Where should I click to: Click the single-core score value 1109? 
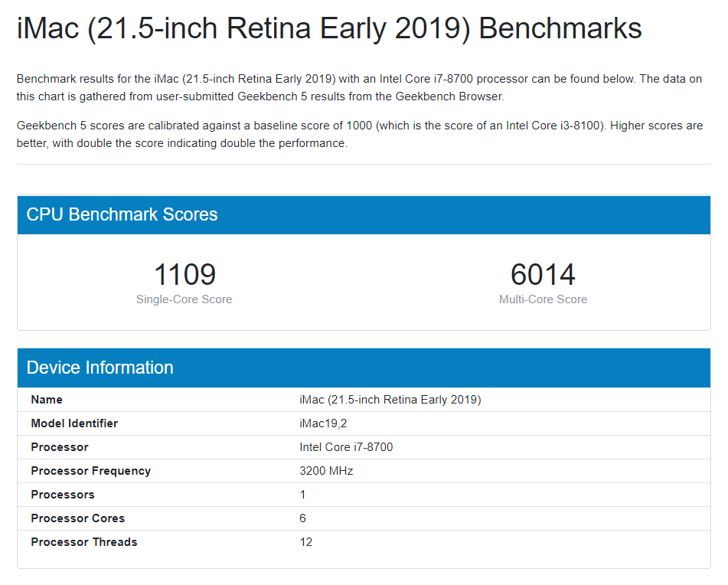coord(184,274)
